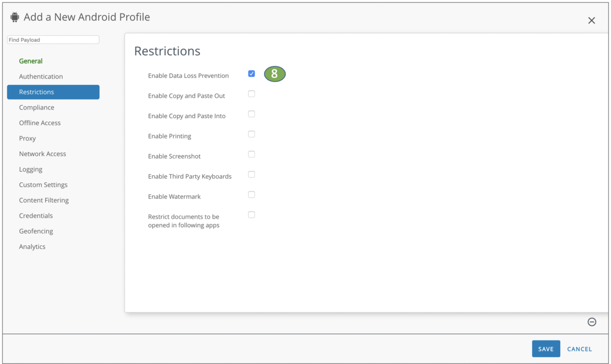The image size is (611, 364).
Task: Save the new Android profile
Action: point(546,349)
